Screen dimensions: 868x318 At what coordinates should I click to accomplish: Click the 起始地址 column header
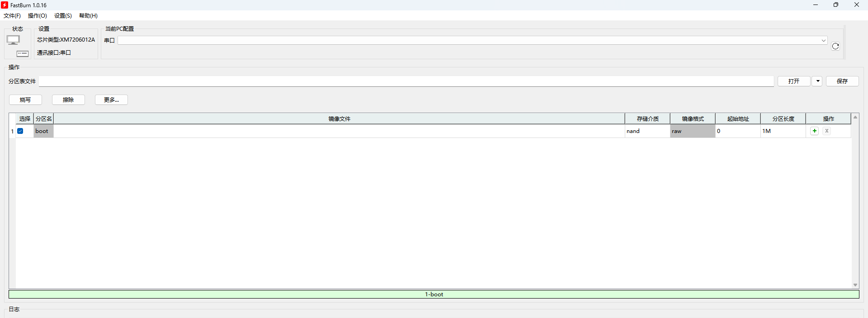tap(738, 119)
